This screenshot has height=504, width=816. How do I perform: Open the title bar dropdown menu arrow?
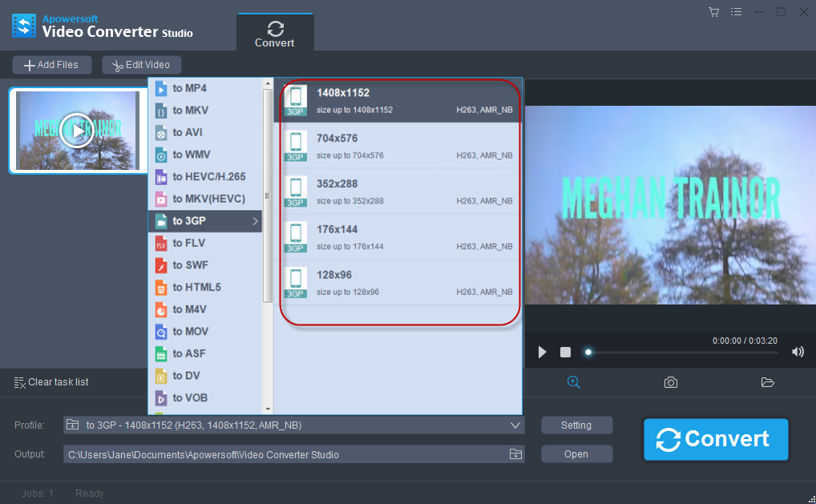734,12
